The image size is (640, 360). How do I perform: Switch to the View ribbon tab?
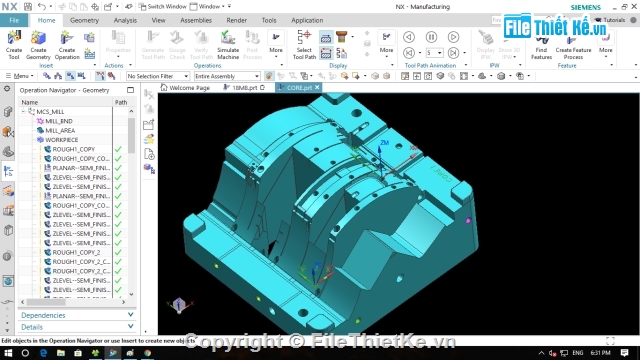tap(158, 20)
